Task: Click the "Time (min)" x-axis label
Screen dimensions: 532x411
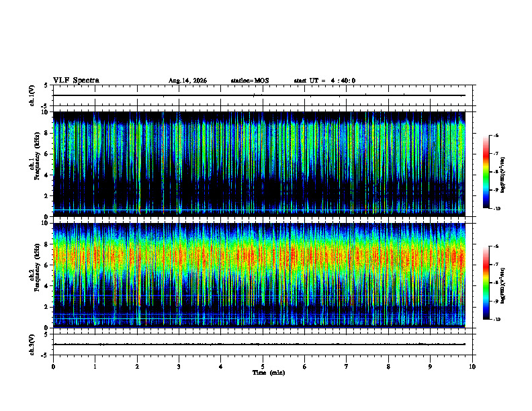Action: pos(269,373)
